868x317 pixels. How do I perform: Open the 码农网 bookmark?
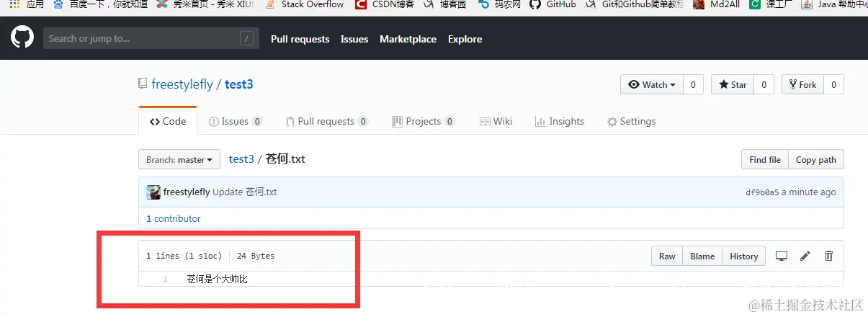click(x=499, y=4)
